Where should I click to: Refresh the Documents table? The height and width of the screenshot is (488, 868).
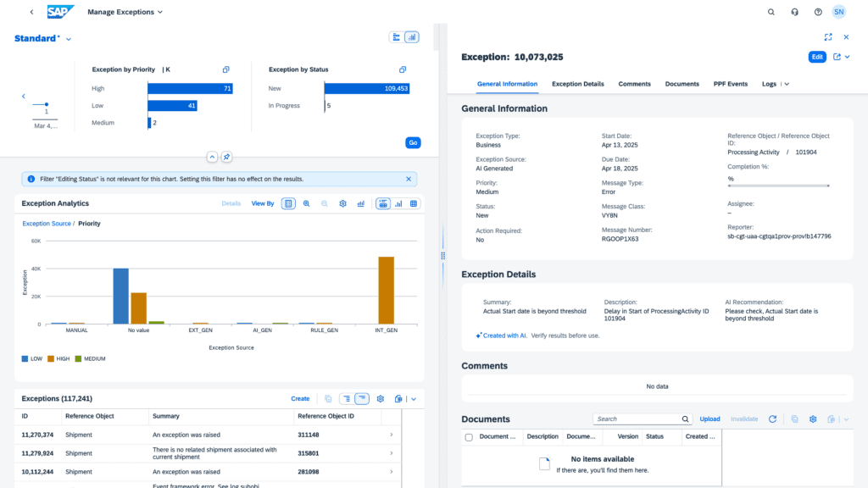[x=772, y=419]
